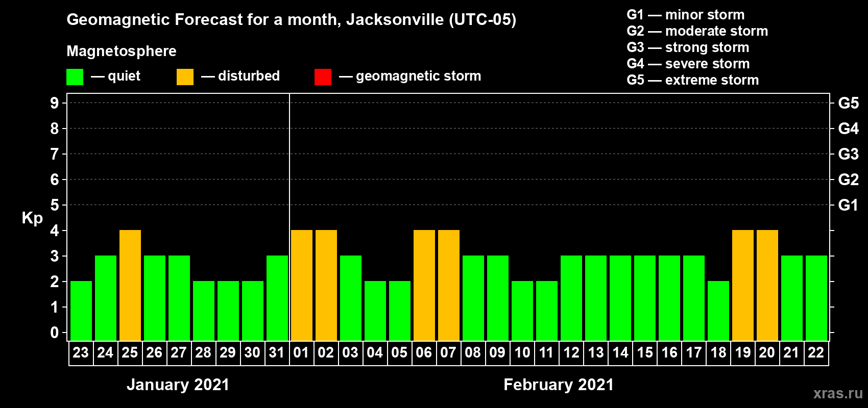Viewport: 868px width, 408px height.
Task: Click the 'G2 — moderate storm' legend text
Action: click(x=697, y=31)
